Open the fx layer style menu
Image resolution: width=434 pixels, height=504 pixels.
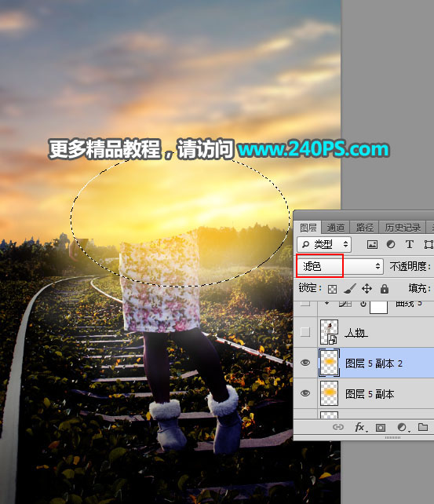point(359,427)
